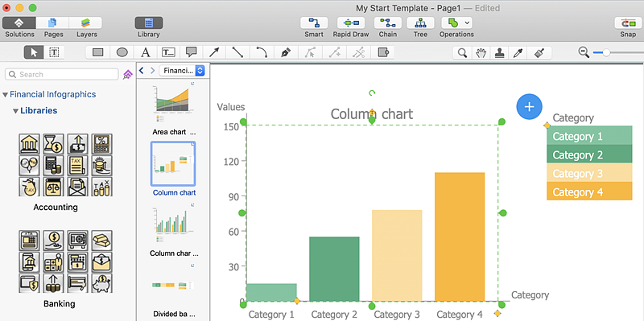The width and height of the screenshot is (644, 321).
Task: Collapse the Financial Infographics section
Action: [5, 95]
